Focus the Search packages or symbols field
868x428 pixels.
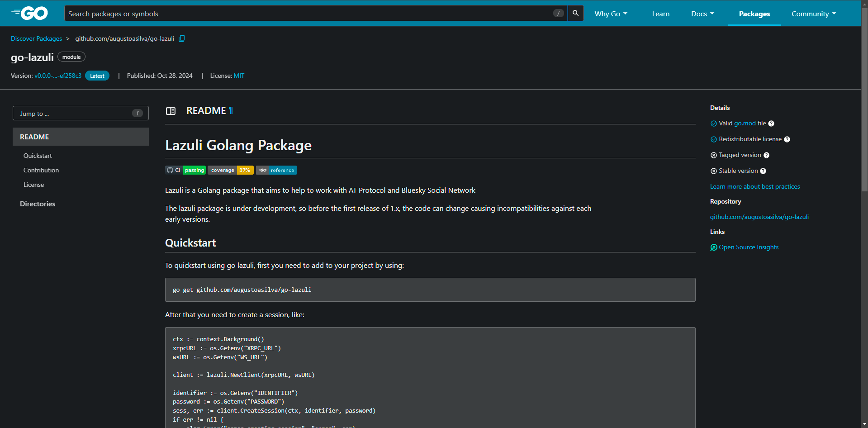click(316, 14)
